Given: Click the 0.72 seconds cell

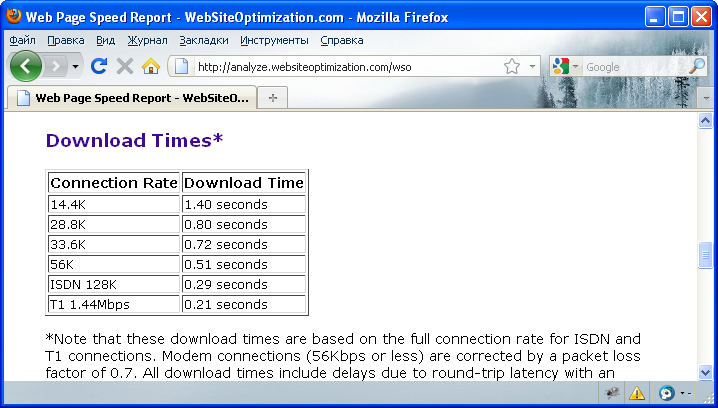Looking at the screenshot, I should [x=244, y=245].
